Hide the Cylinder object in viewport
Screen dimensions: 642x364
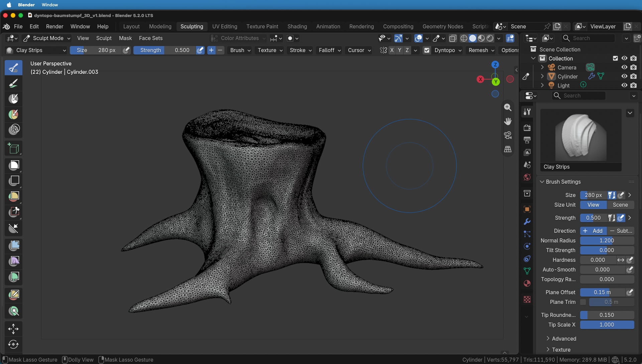(624, 76)
